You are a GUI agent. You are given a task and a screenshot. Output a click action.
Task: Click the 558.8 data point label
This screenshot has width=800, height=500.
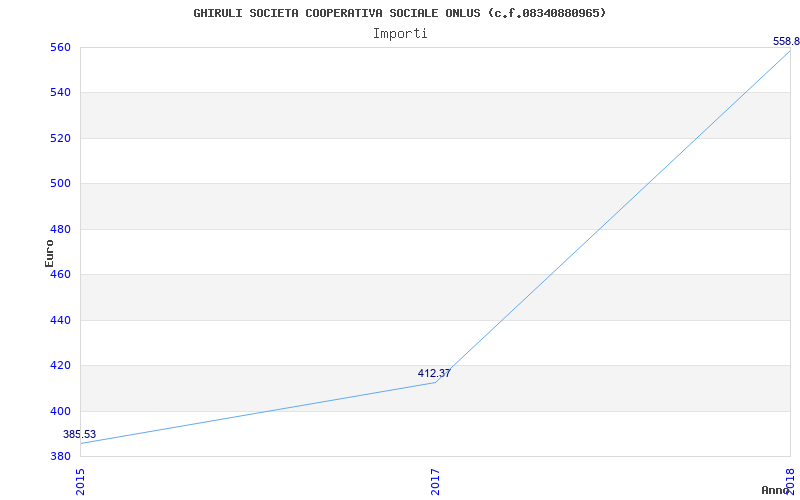786,41
